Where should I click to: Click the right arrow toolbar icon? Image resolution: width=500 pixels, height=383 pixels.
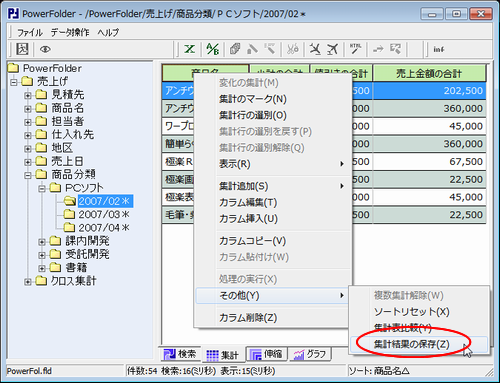(378, 49)
